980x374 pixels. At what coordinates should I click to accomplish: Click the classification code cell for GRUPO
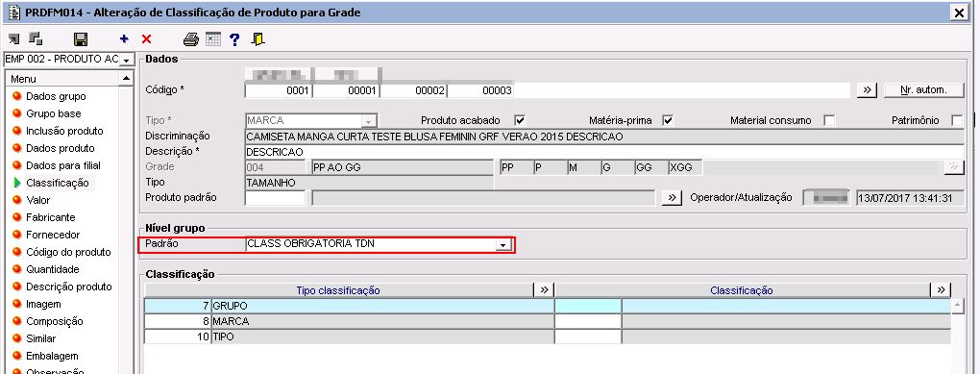pyautogui.click(x=588, y=306)
